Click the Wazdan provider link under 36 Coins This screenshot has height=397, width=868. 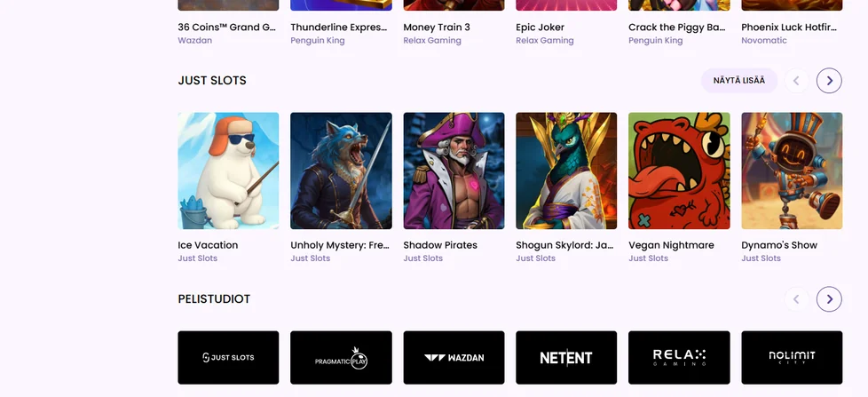[x=195, y=41]
